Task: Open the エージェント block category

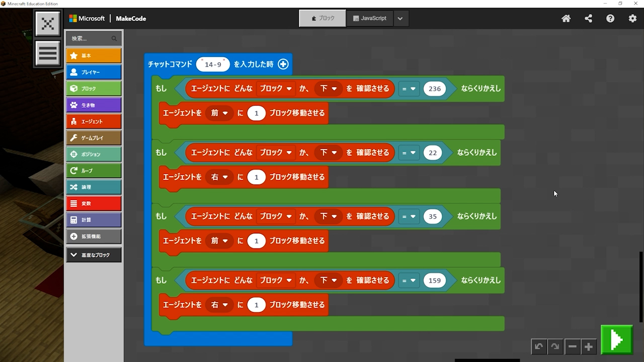Action: click(94, 122)
